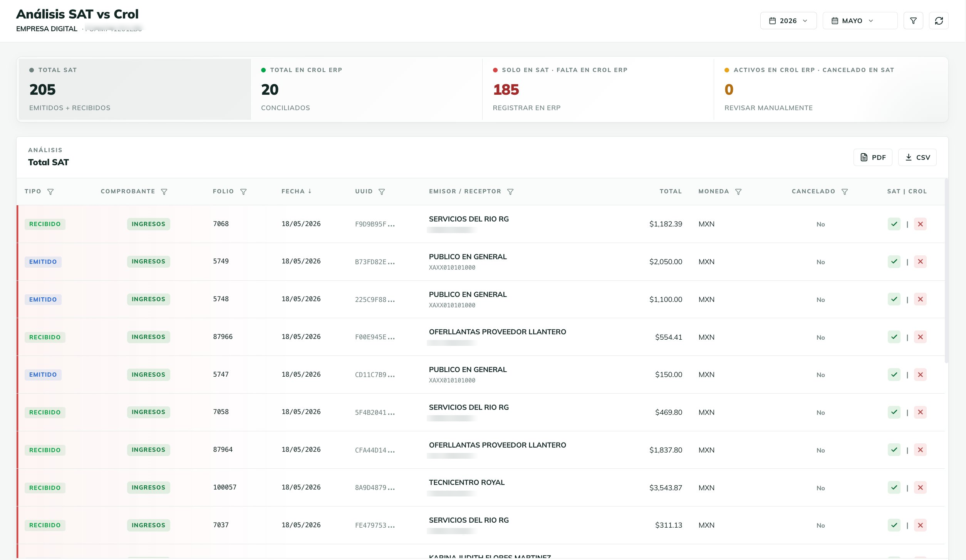The height and width of the screenshot is (560, 966).
Task: Open the UUID column filter icon
Action: pos(382,192)
